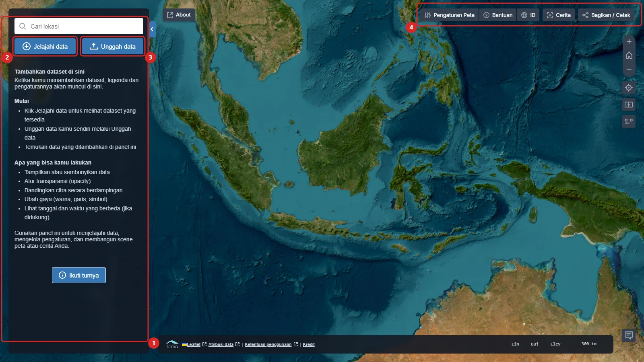Click 'Tampilkan atau sembunyikan data' item
644x362 pixels.
[x=67, y=172]
